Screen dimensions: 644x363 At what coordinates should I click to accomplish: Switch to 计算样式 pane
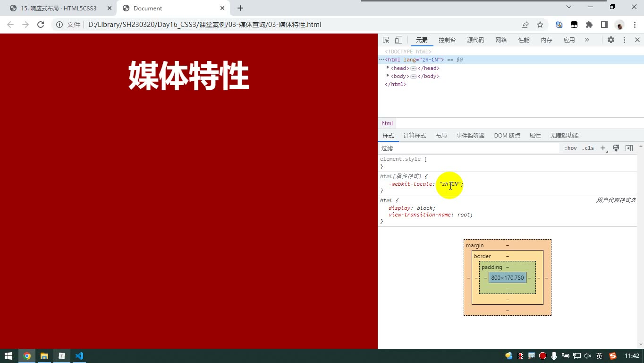415,136
